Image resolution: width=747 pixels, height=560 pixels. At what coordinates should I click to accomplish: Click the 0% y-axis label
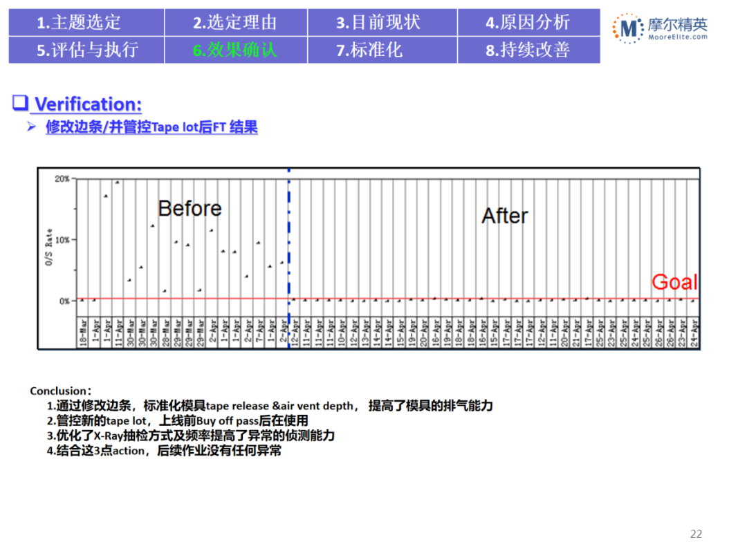coord(64,301)
